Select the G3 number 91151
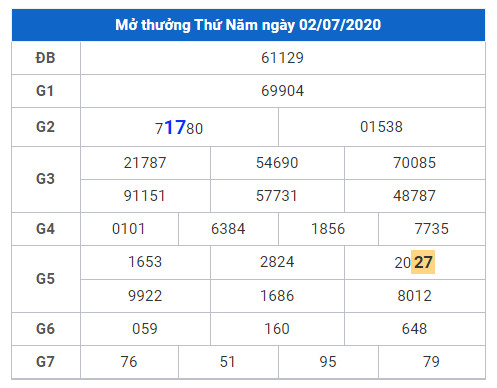The height and width of the screenshot is (388, 497). coord(145,196)
